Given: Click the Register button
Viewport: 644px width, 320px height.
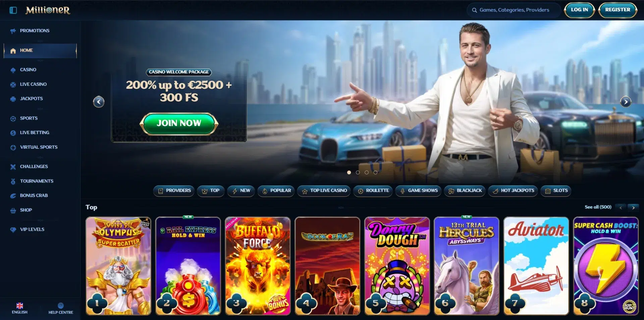Looking at the screenshot, I should click(618, 10).
